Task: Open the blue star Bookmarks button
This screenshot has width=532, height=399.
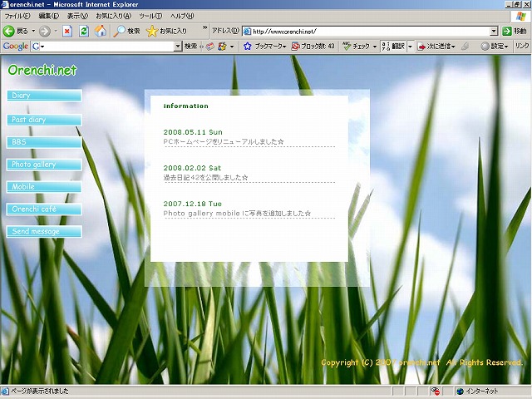Action: tap(265, 47)
